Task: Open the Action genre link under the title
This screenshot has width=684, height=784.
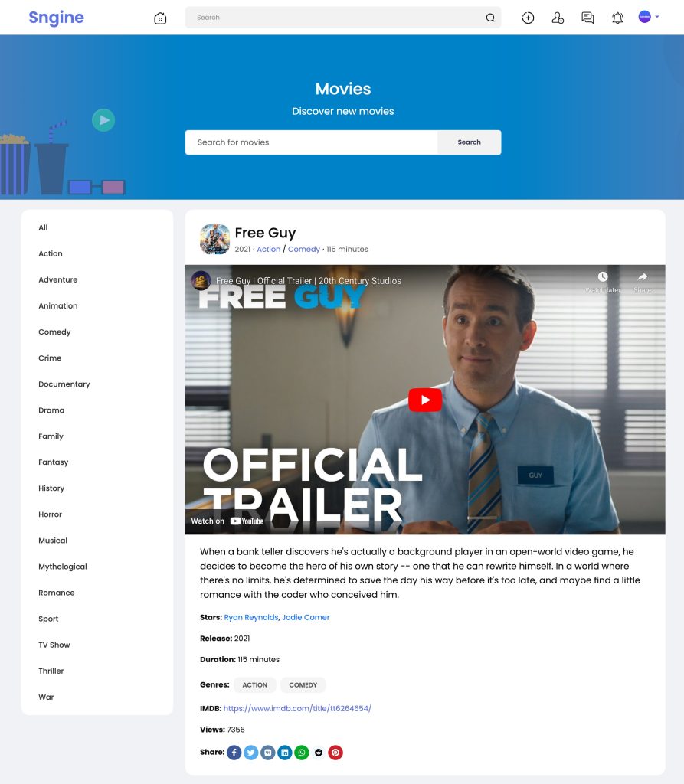Action: [x=269, y=249]
